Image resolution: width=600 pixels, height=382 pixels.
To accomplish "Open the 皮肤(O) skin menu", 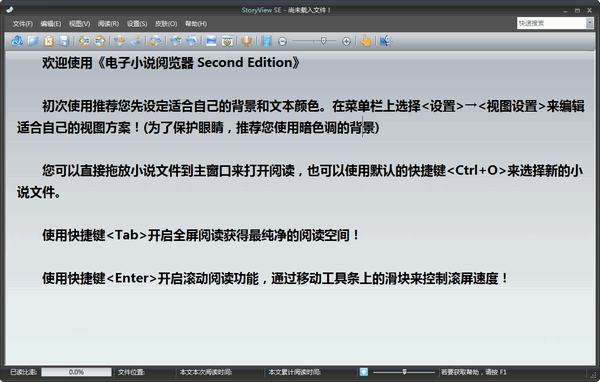I will [x=166, y=24].
